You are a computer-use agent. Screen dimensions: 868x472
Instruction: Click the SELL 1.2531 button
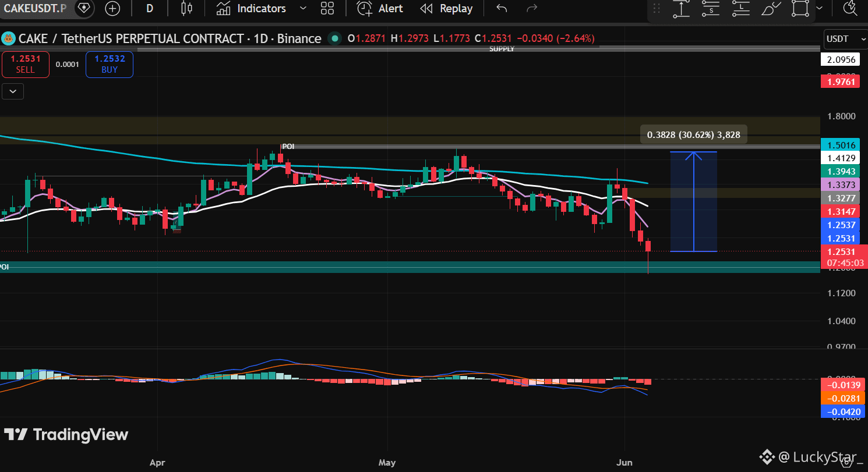point(25,65)
